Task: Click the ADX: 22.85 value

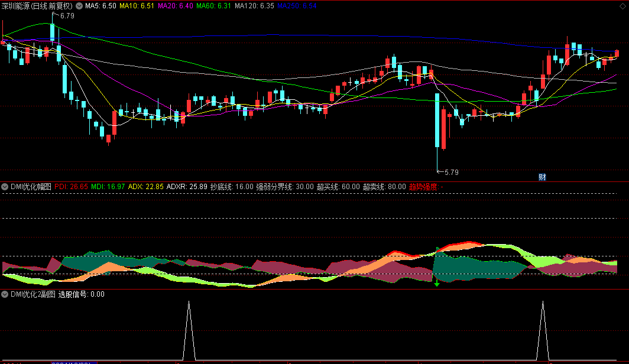Action: [x=145, y=187]
